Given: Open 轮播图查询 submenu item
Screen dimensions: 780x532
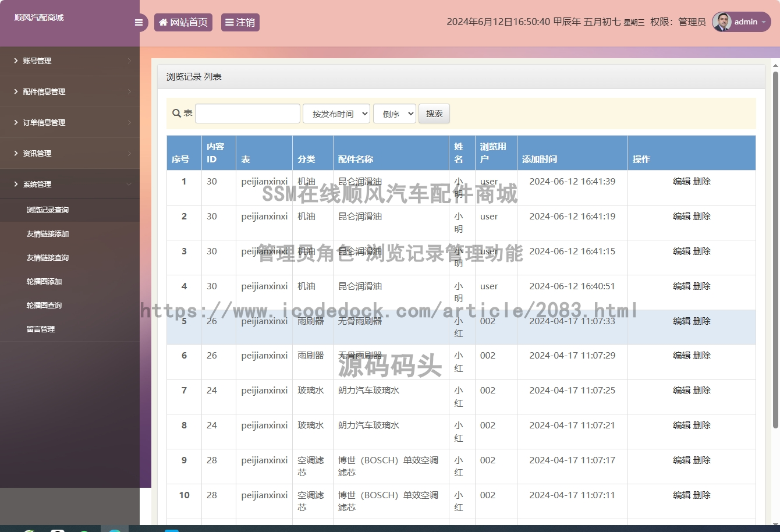Looking at the screenshot, I should (70, 305).
